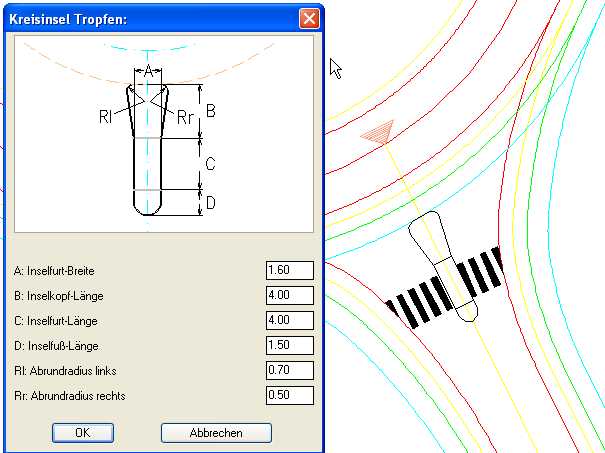Image resolution: width=605 pixels, height=453 pixels.
Task: Click the 'A: Inselfurt-Breite' label text
Action: pyautogui.click(x=59, y=271)
